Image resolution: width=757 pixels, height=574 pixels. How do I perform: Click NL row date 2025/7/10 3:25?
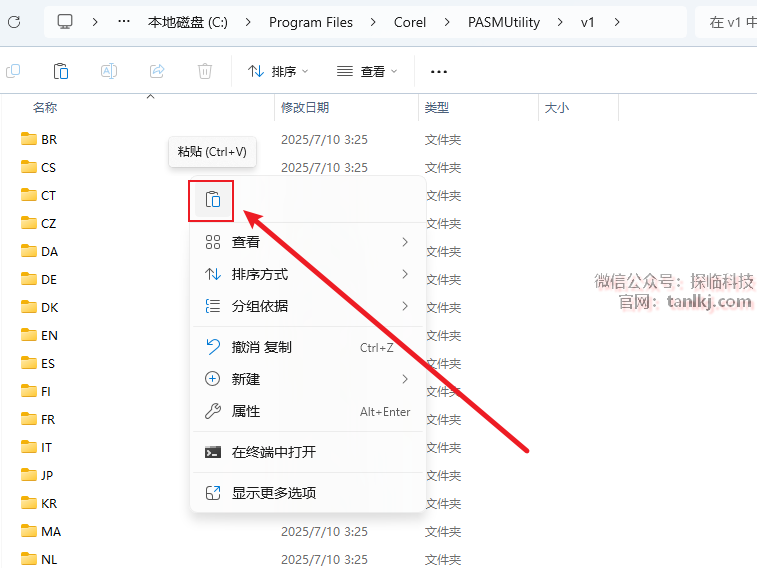click(324, 560)
